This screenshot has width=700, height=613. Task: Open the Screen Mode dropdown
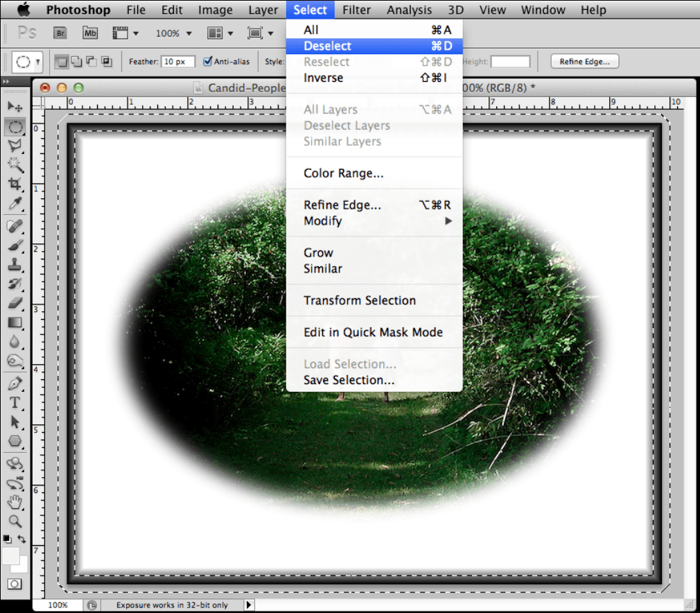pyautogui.click(x=261, y=33)
